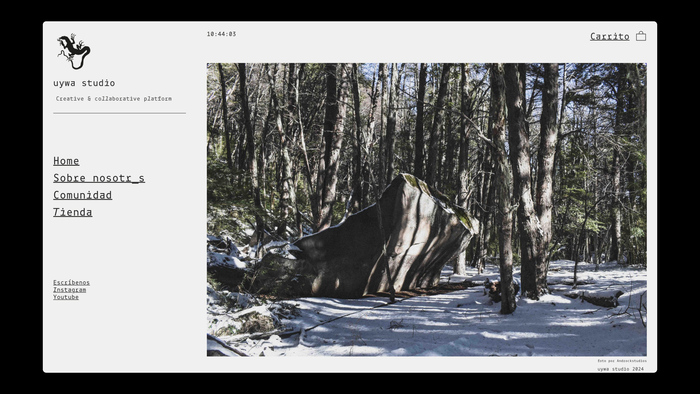
Task: Open the Sobre nosotr_s page
Action: (99, 178)
